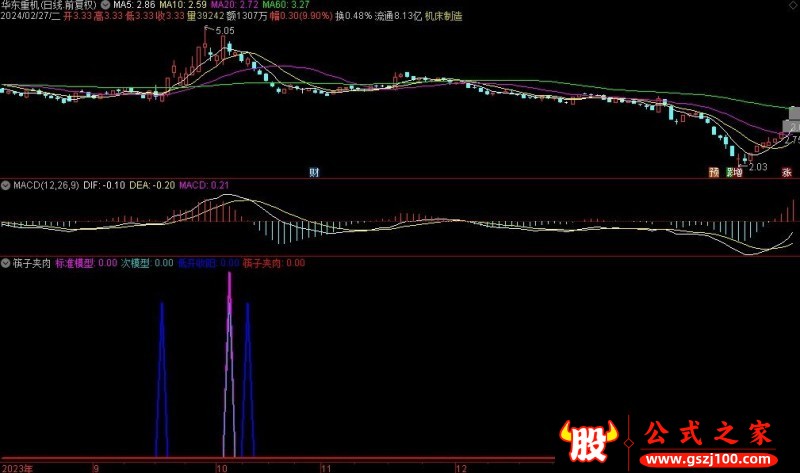Select the MA20 moving average label

point(228,5)
